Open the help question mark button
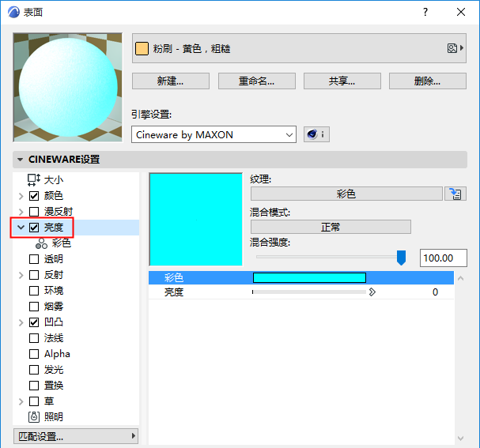 coord(425,12)
